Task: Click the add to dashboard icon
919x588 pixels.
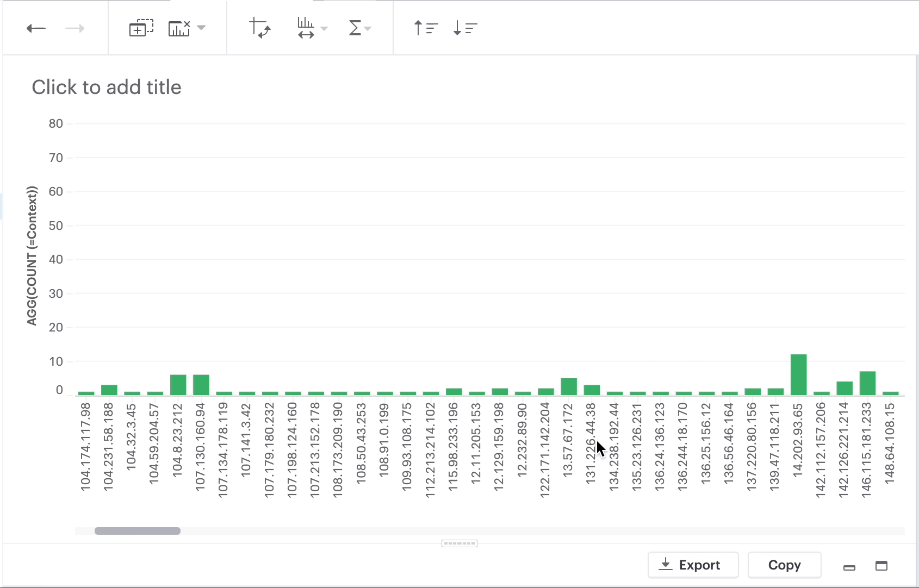Action: [x=141, y=27]
